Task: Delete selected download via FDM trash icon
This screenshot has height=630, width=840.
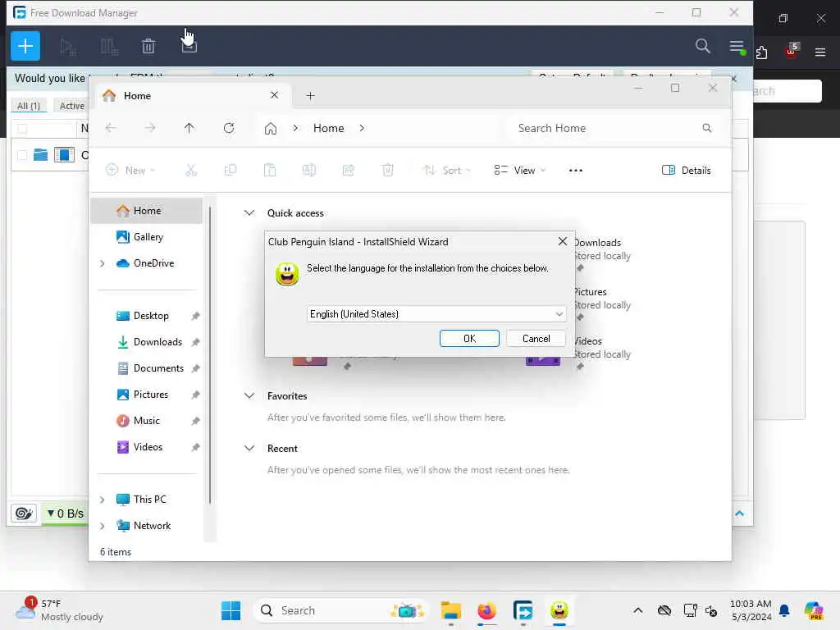Action: click(148, 47)
